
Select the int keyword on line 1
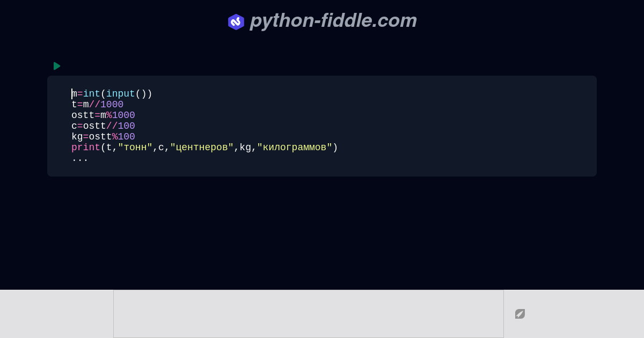tap(91, 94)
